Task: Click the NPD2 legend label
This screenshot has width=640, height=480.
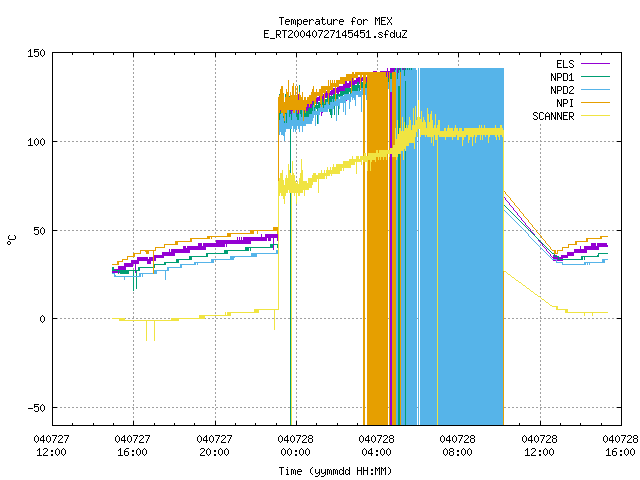Action: [x=562, y=90]
